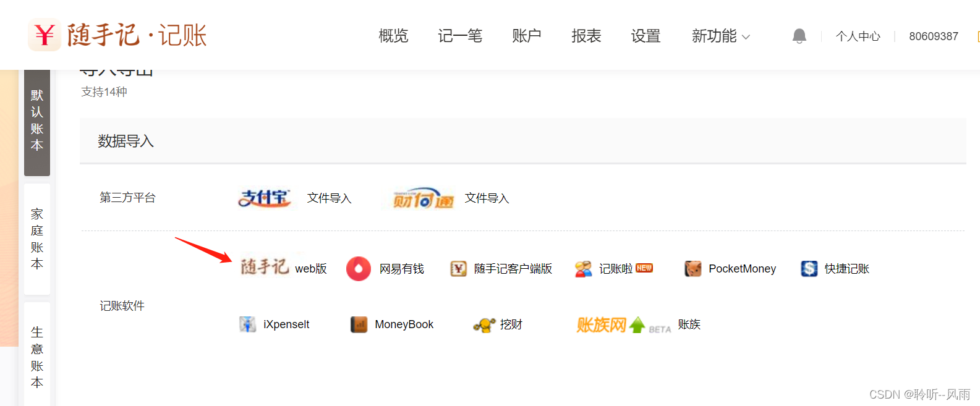Open the notification bell

[x=799, y=36]
